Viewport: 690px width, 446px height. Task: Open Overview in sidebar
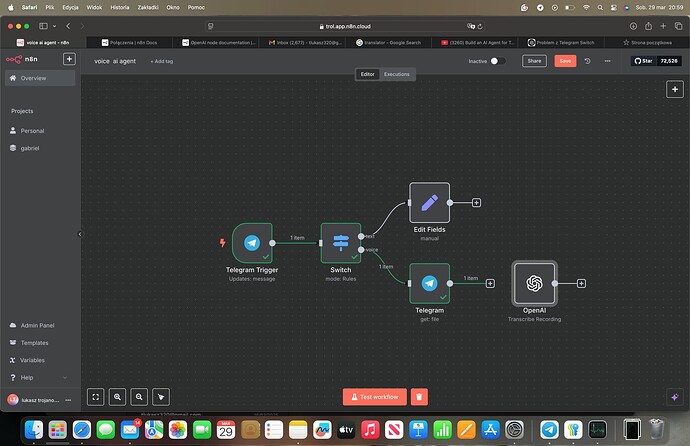[x=40, y=78]
